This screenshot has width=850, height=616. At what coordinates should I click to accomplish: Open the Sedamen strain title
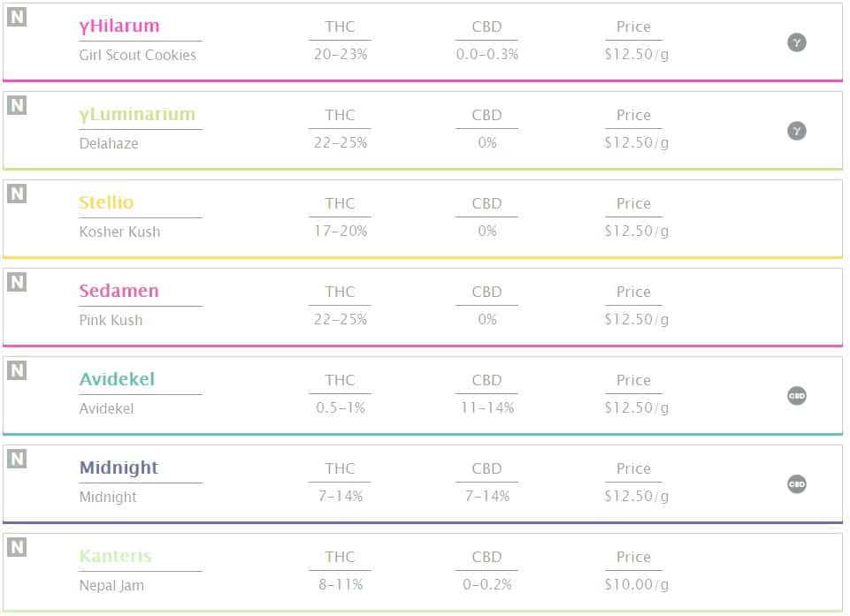coord(119,292)
